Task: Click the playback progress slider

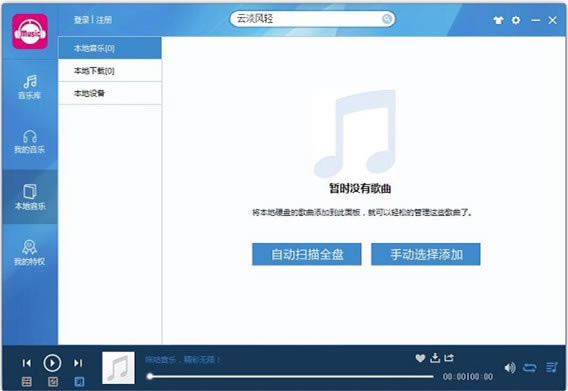Action: [290, 377]
